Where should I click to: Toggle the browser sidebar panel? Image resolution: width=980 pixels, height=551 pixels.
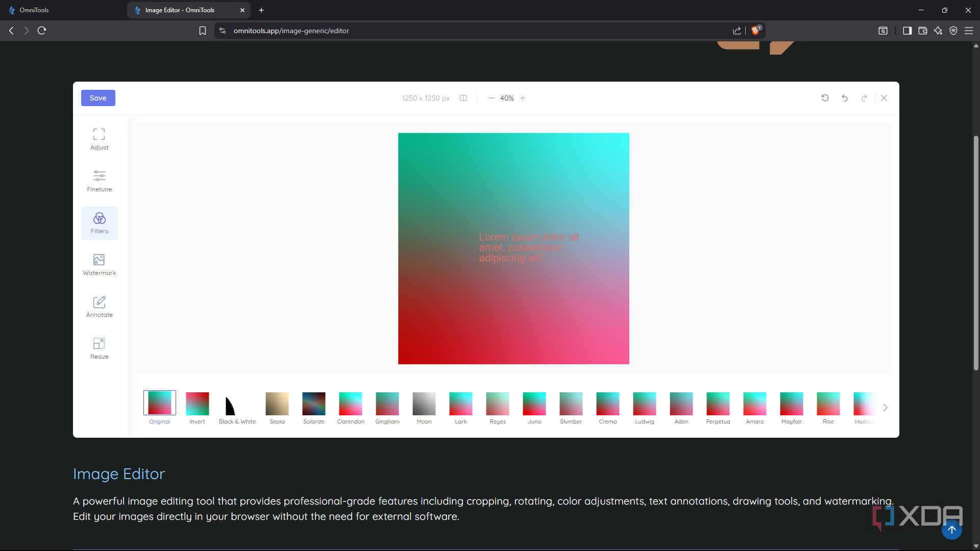907,31
